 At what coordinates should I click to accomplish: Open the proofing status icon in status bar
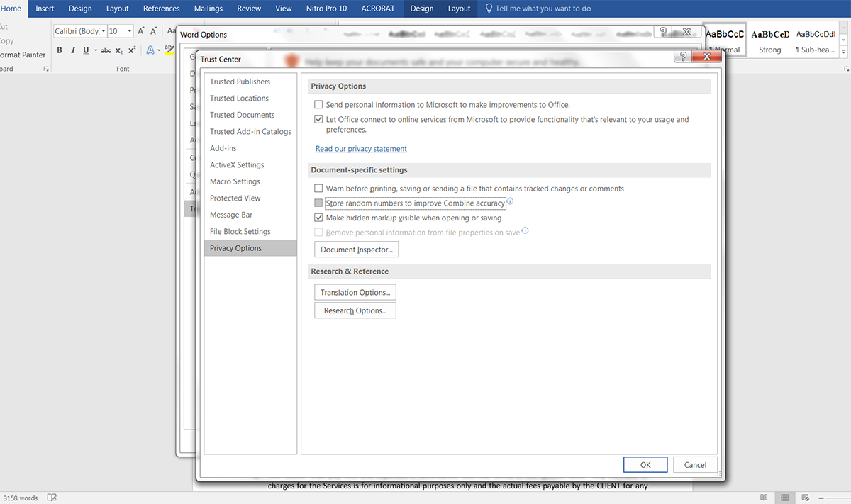point(52,498)
